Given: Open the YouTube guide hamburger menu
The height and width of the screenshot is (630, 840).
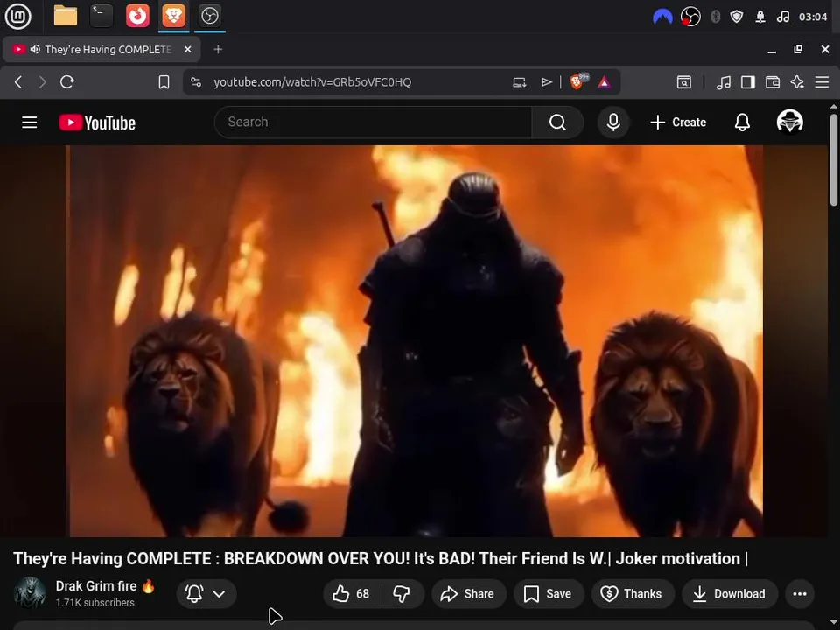Looking at the screenshot, I should tap(30, 122).
